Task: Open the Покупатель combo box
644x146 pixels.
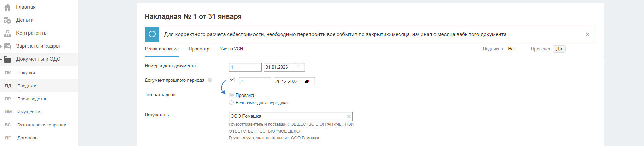Action: [287, 116]
